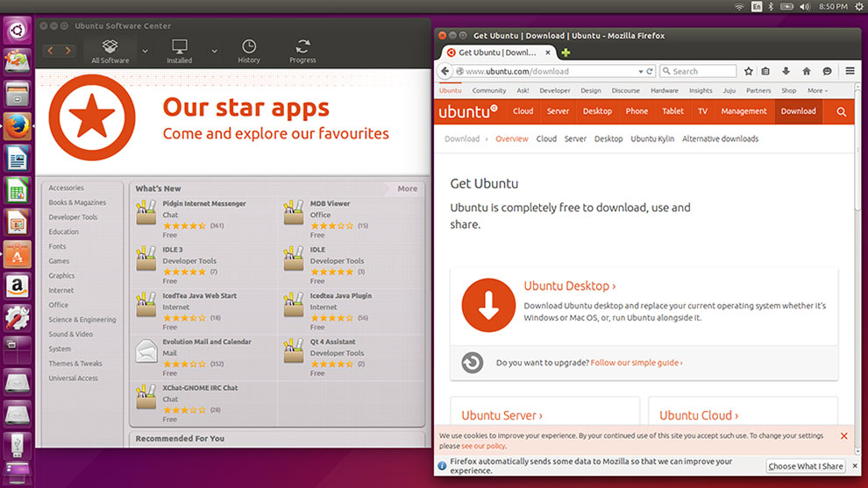Expand the Installed dropdown arrow
Screen dimensions: 868x488
[214, 52]
